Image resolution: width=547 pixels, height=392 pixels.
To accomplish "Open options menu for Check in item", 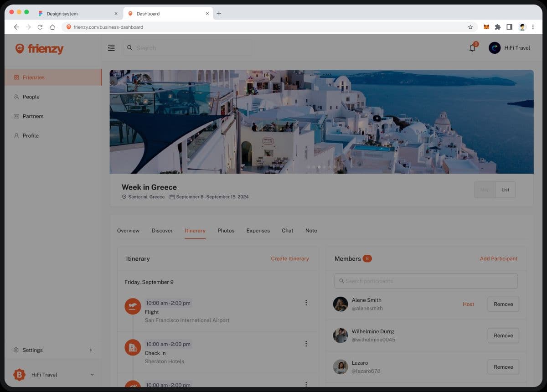I will [306, 344].
